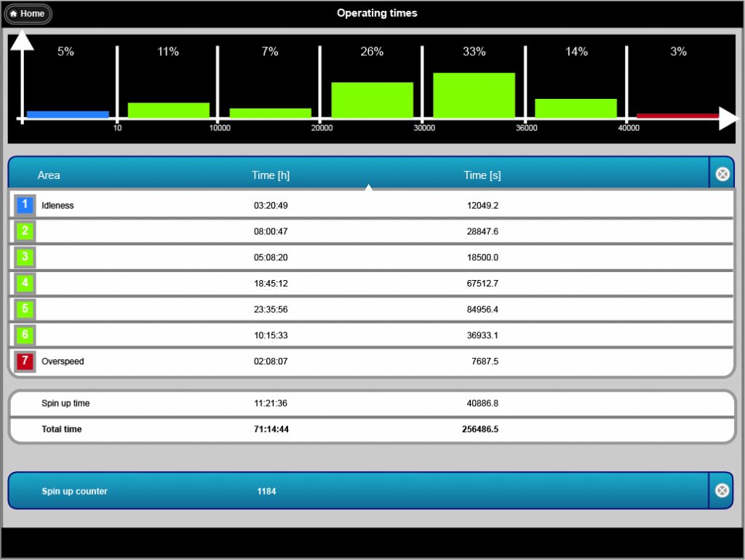Click the Time [s] column heading
This screenshot has height=560, width=745.
(482, 175)
